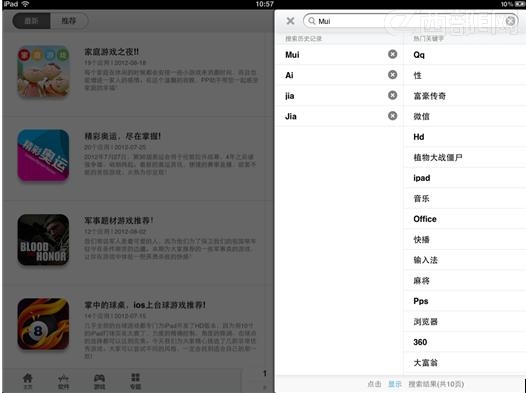The image size is (526, 393).
Task: Open article titled 军事题材游戏推荐!
Action: point(119,220)
